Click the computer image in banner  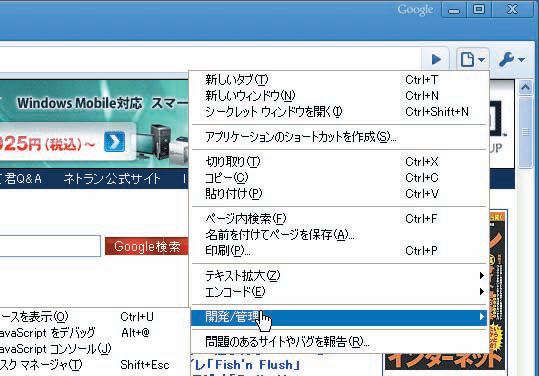pyautogui.click(x=161, y=142)
